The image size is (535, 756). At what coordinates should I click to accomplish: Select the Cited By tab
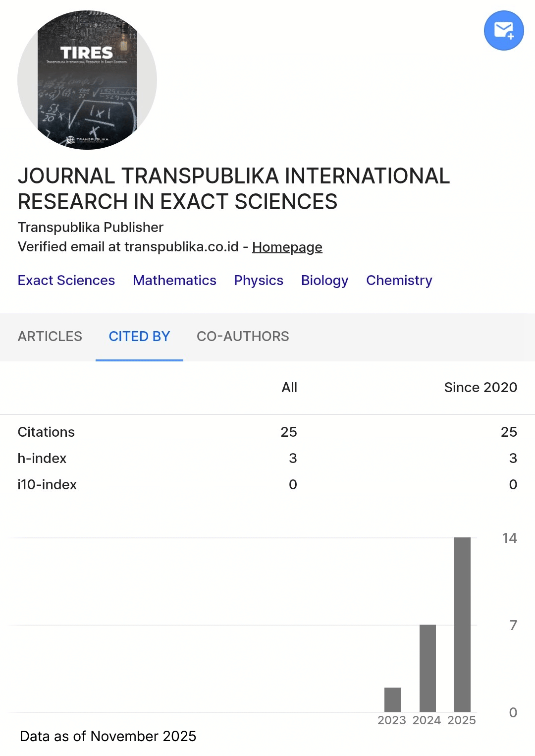coord(139,337)
